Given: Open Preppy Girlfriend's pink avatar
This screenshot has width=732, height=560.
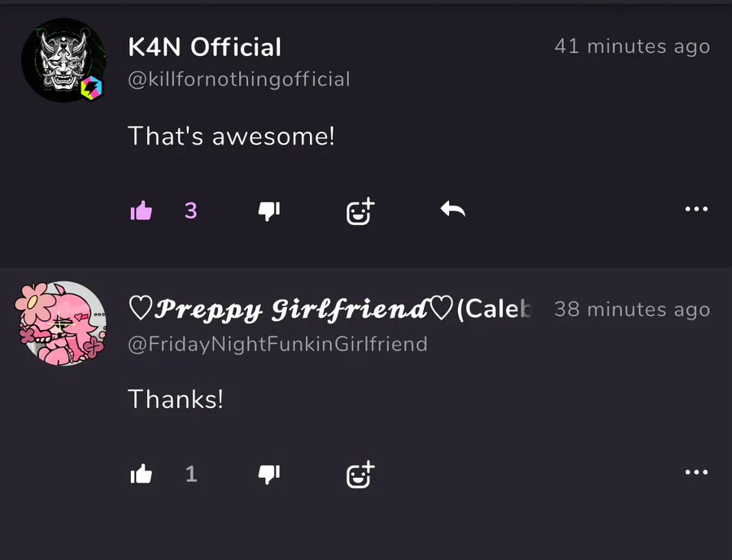Looking at the screenshot, I should 62,323.
